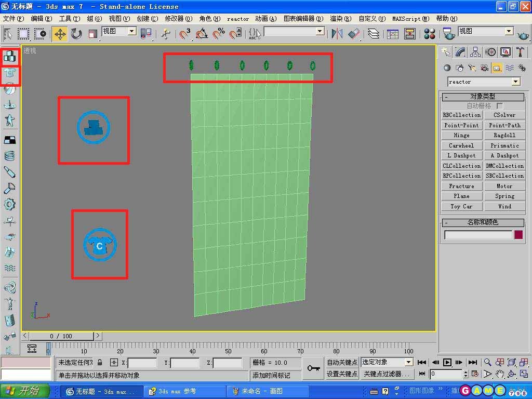Screen dimensions: 532x399
Task: Switch to the Select and Move tool
Action: coord(60,34)
